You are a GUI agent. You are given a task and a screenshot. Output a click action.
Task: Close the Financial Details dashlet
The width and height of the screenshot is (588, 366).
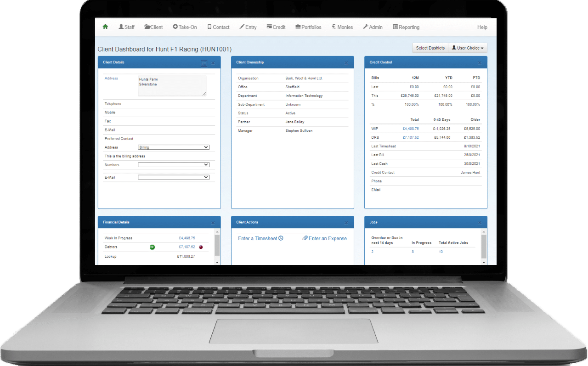pyautogui.click(x=213, y=223)
